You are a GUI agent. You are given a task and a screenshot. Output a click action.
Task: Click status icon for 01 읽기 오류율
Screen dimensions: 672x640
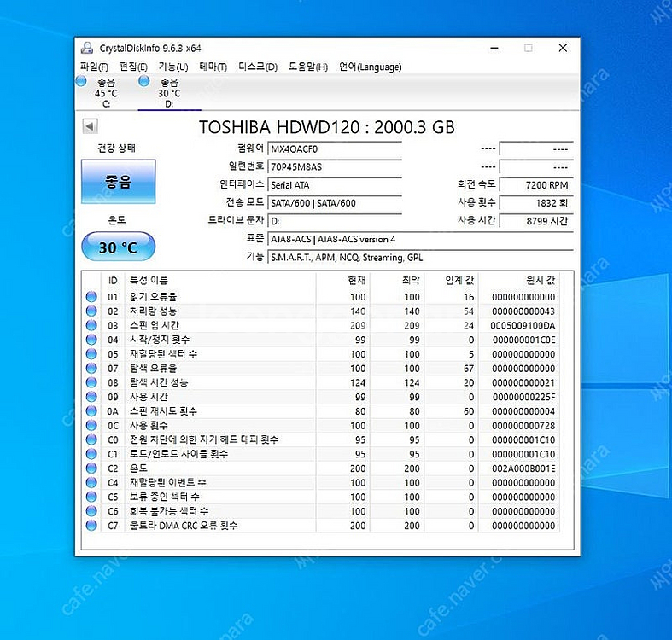point(91,296)
